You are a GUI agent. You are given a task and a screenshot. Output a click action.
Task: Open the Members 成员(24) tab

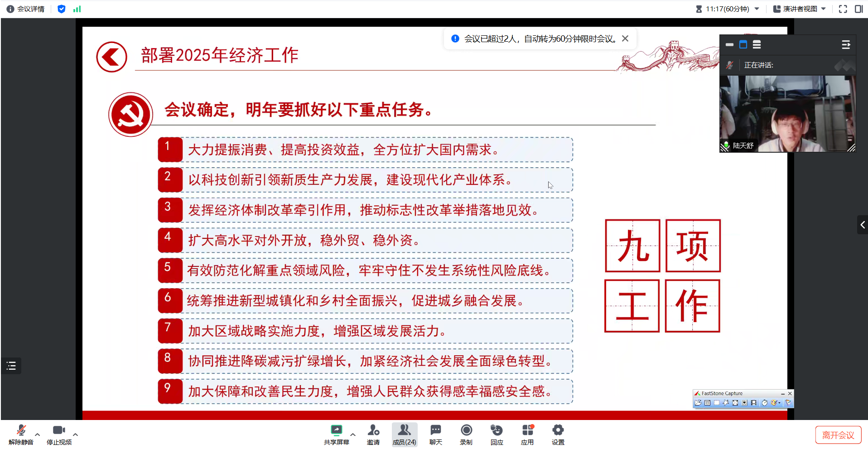coord(404,435)
